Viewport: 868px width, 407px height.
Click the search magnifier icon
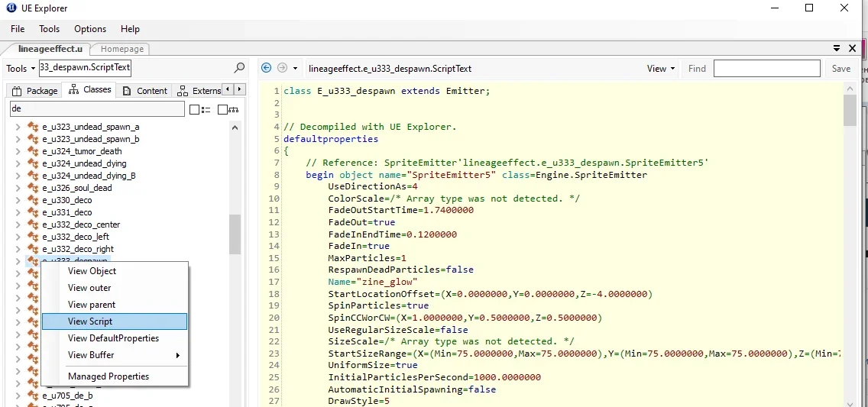[239, 68]
